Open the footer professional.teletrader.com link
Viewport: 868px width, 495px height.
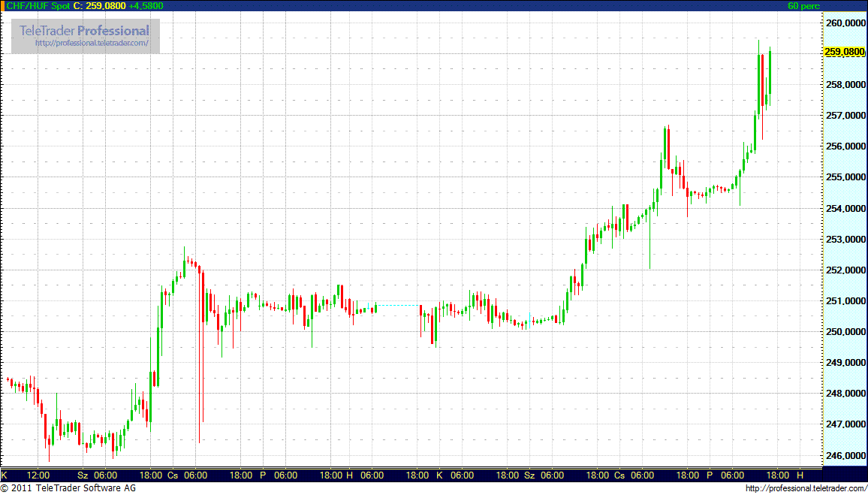coord(806,488)
